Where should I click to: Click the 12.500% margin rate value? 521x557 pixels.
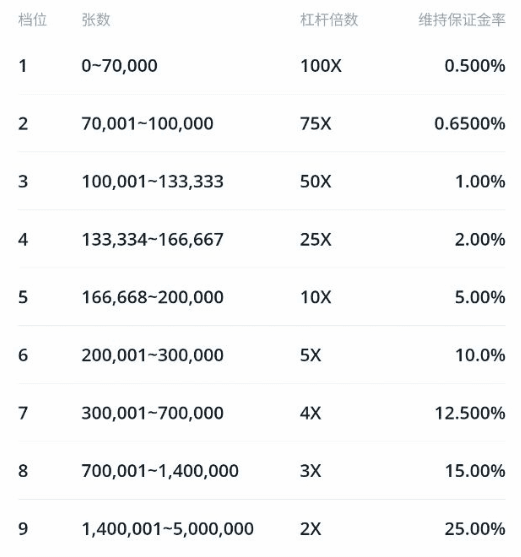tap(470, 413)
